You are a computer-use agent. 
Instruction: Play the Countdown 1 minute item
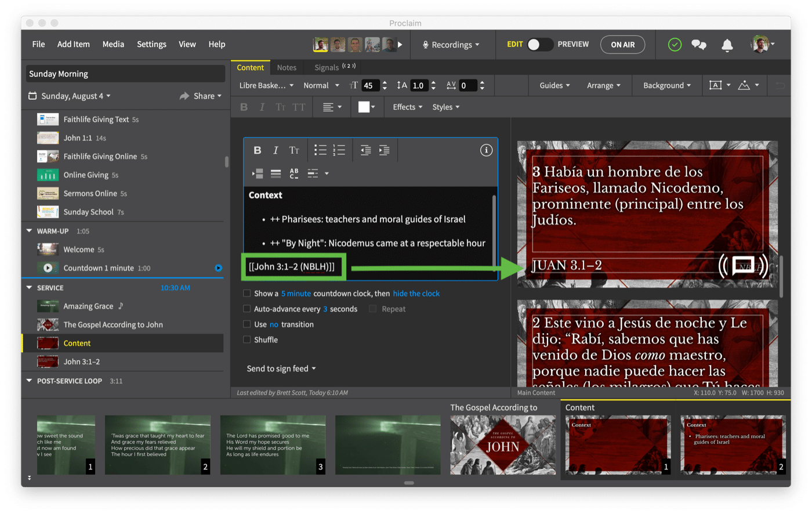coord(48,268)
